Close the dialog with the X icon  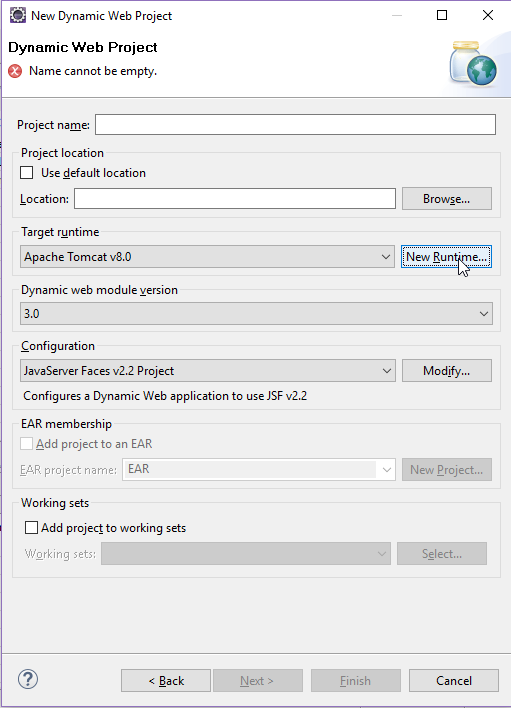tap(488, 15)
